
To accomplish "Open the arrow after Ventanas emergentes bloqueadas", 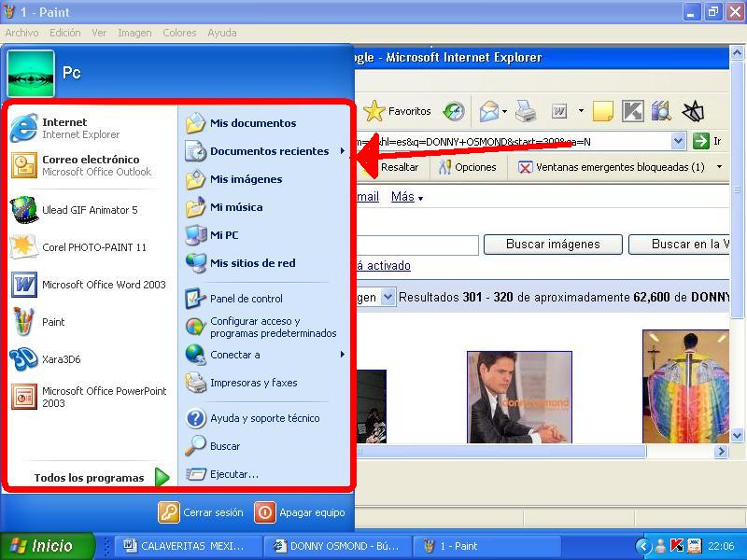I will [x=719, y=167].
